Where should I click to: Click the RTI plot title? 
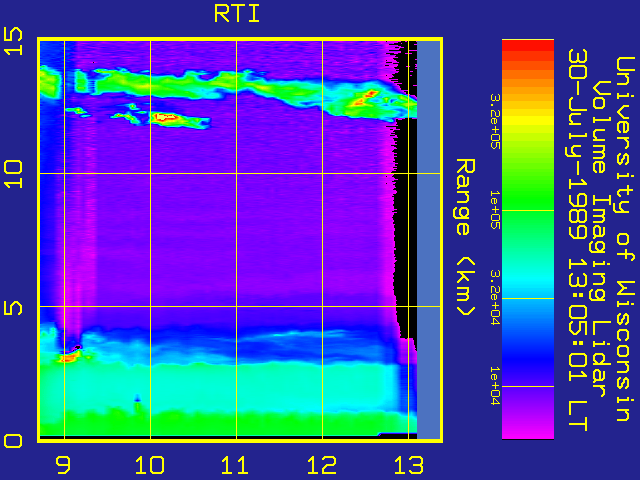tap(237, 15)
